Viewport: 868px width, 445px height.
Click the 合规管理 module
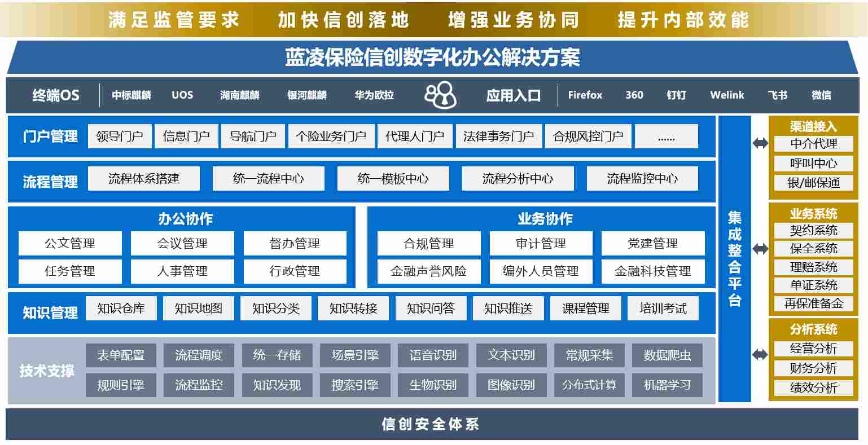point(429,244)
